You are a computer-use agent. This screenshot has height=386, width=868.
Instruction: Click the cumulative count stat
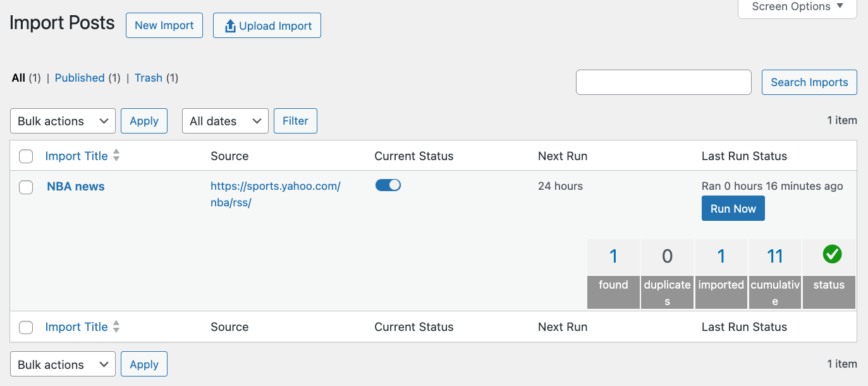pos(774,256)
